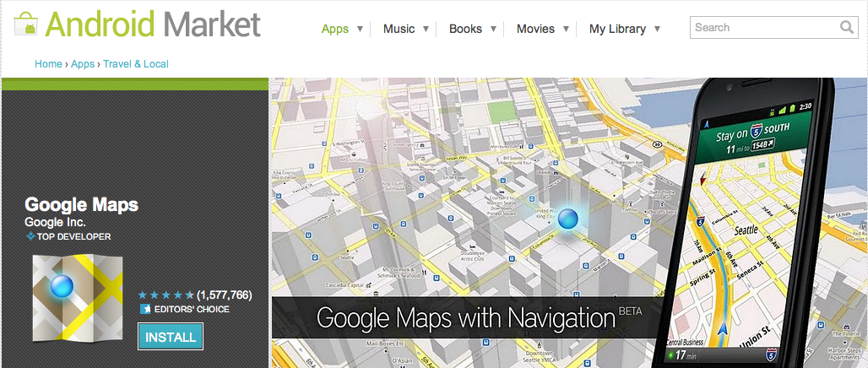Click the blue location marker on map
The image size is (868, 368).
click(569, 219)
